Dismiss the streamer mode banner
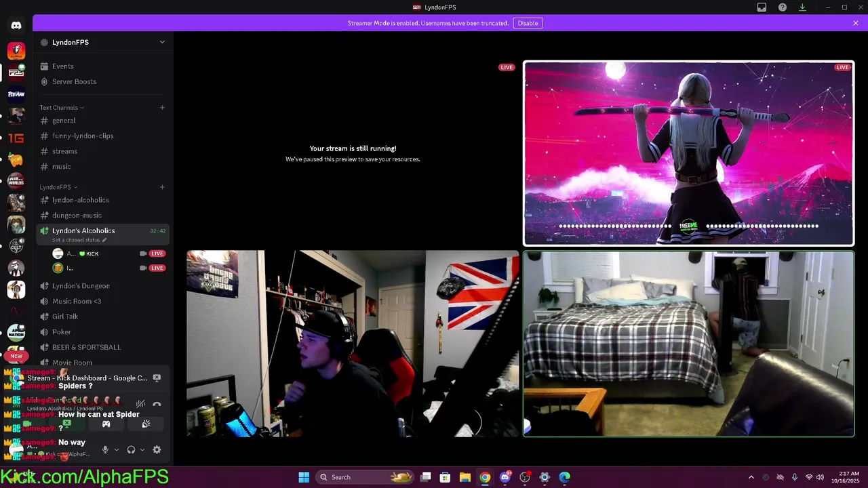 856,23
